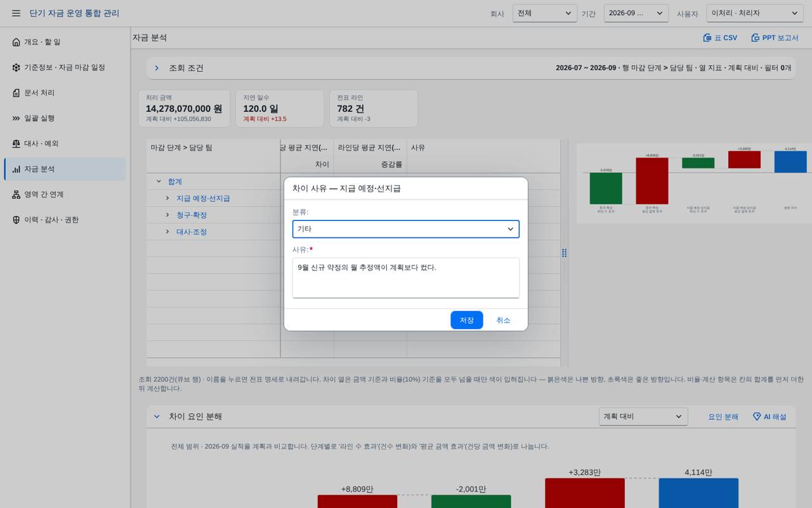
Task: Click the 자금 분석 chart icon
Action: (16, 169)
